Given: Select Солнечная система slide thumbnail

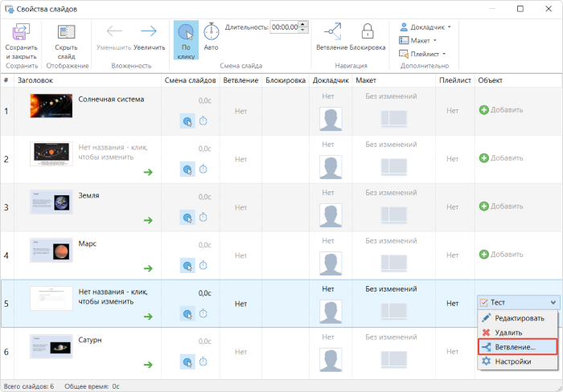Looking at the screenshot, I should 51,106.
